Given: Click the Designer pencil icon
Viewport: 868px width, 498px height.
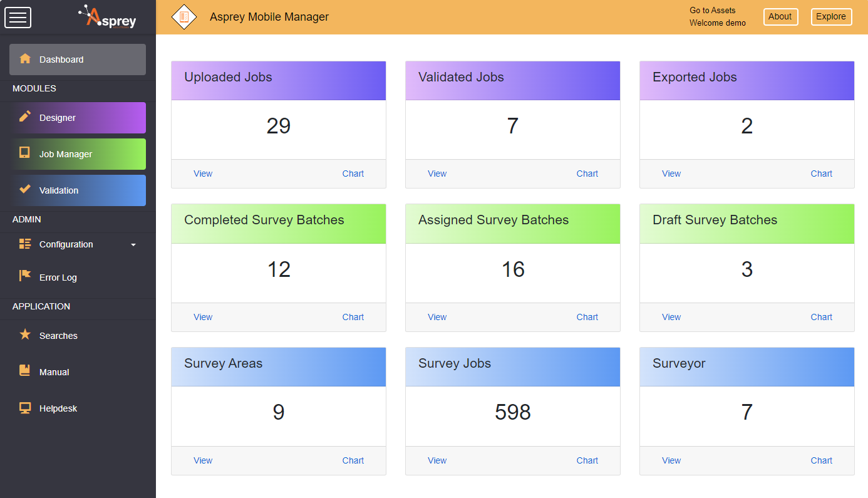Looking at the screenshot, I should [25, 117].
